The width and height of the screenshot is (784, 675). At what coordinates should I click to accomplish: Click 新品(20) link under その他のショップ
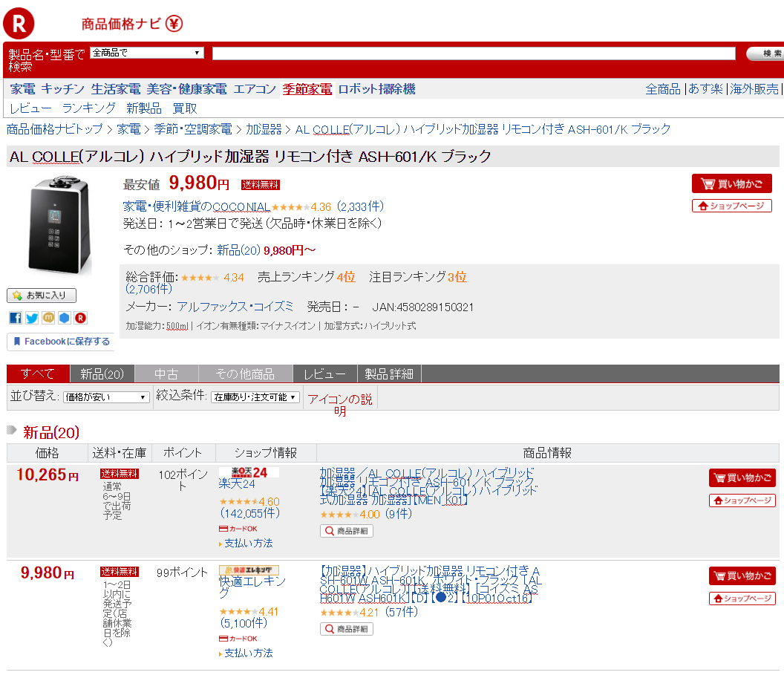[x=238, y=250]
